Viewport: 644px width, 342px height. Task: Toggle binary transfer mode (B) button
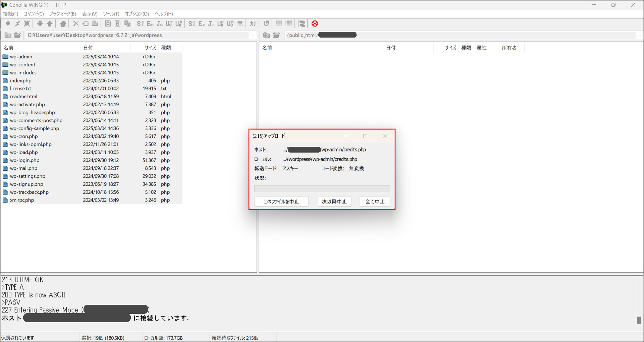tap(117, 23)
